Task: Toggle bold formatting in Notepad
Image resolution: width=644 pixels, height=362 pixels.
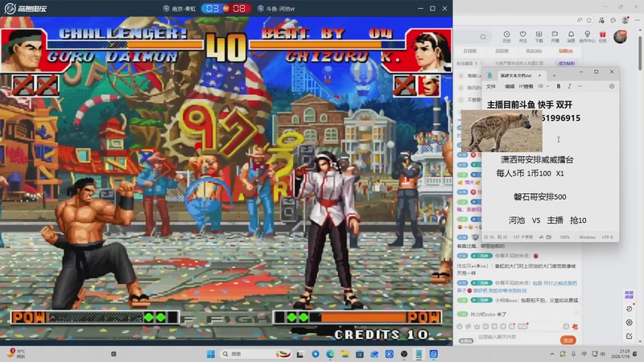Action: pos(558,86)
